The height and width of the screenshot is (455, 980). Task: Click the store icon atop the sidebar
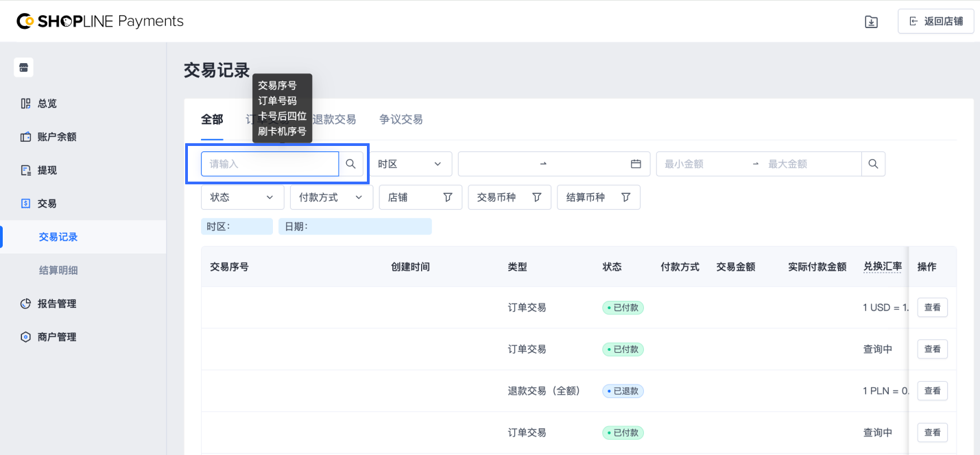point(24,67)
